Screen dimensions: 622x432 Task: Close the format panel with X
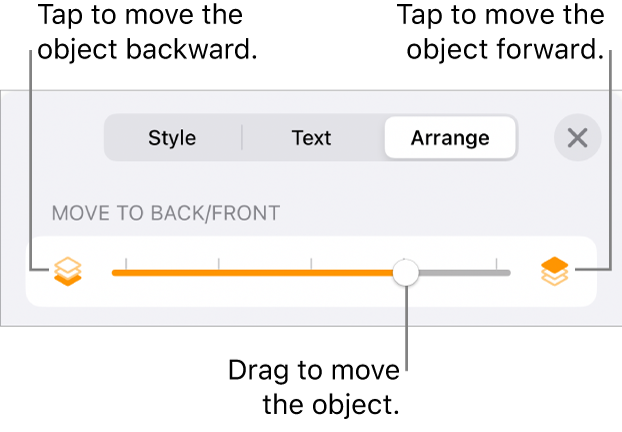tap(577, 138)
